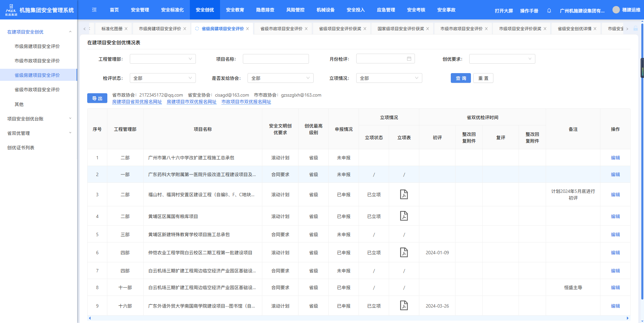
Task: Click the 导出 export button
Action: point(97,98)
